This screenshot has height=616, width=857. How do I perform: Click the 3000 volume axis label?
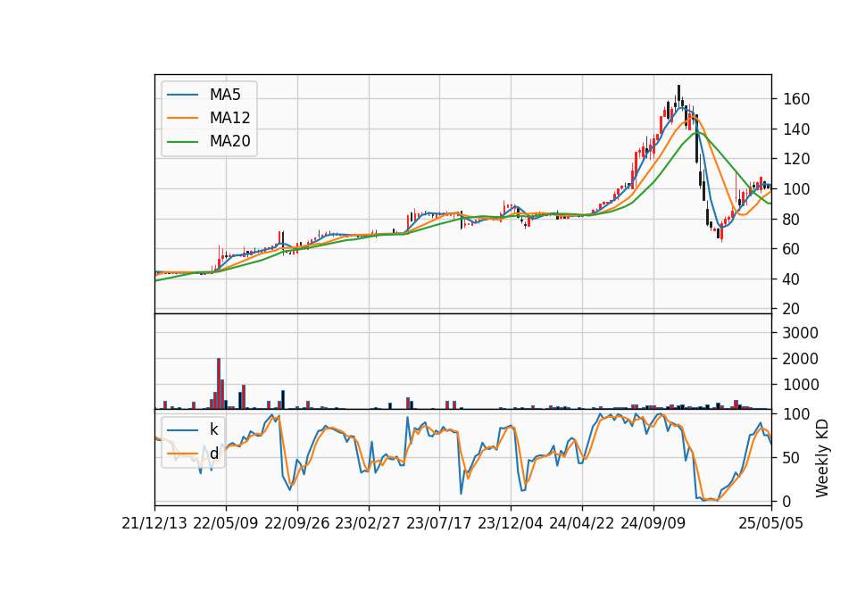pyautogui.click(x=801, y=333)
